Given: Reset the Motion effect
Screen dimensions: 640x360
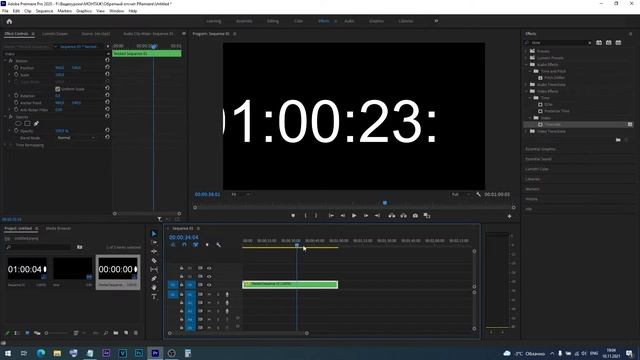Looking at the screenshot, I should pos(107,60).
